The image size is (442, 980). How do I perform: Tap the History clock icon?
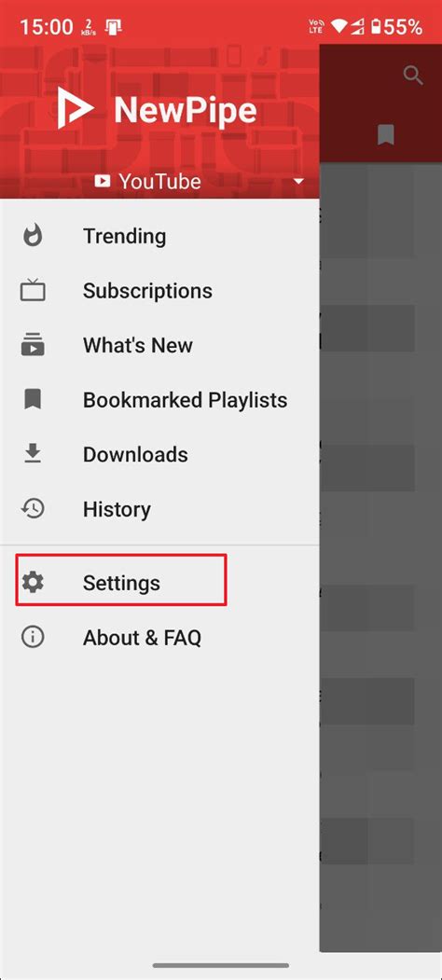(33, 509)
